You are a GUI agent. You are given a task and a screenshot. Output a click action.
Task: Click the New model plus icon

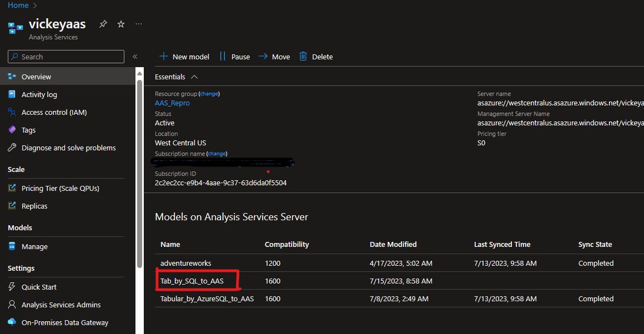pyautogui.click(x=163, y=56)
